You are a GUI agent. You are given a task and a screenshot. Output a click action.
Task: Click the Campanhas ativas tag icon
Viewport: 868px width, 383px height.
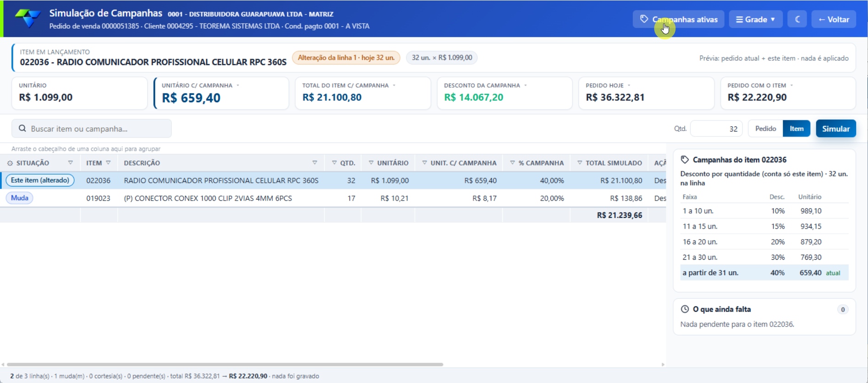point(644,19)
